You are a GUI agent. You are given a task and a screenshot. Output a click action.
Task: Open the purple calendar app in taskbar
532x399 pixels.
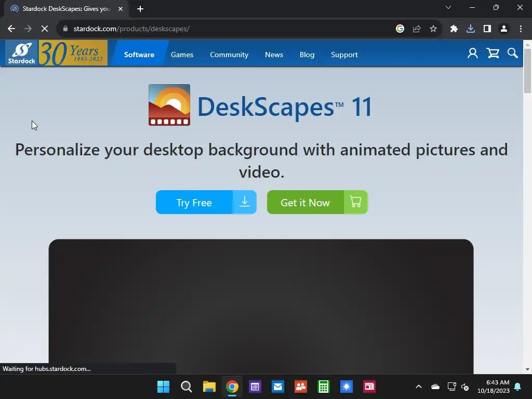[x=255, y=387]
